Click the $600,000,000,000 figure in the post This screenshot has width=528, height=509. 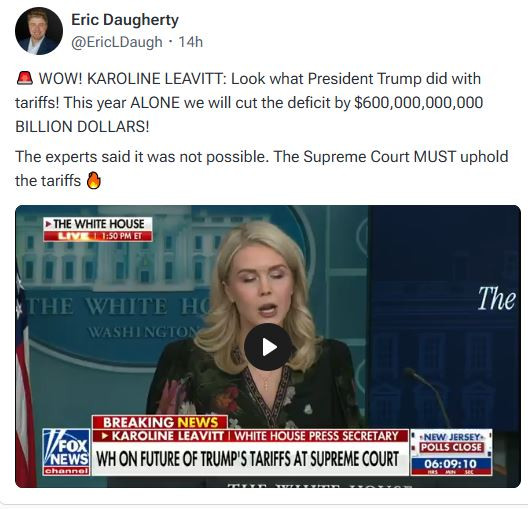click(x=419, y=103)
